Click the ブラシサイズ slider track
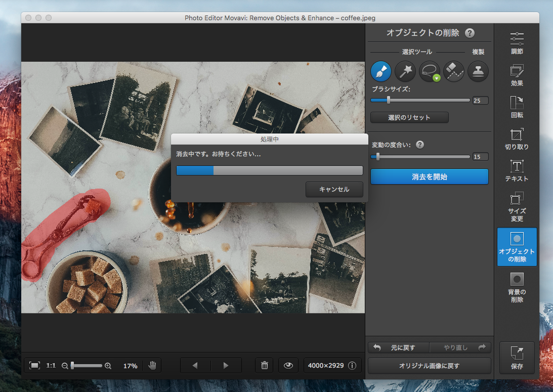The image size is (553, 392). coord(430,100)
